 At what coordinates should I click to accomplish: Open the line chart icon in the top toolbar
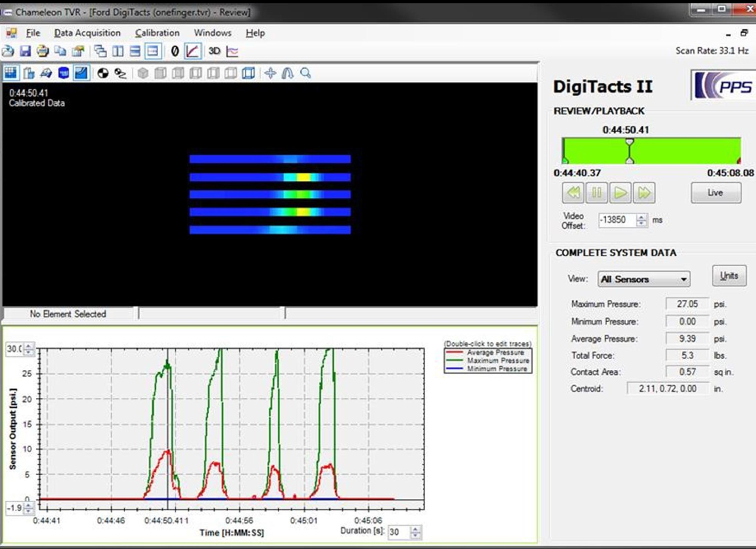pyautogui.click(x=232, y=51)
